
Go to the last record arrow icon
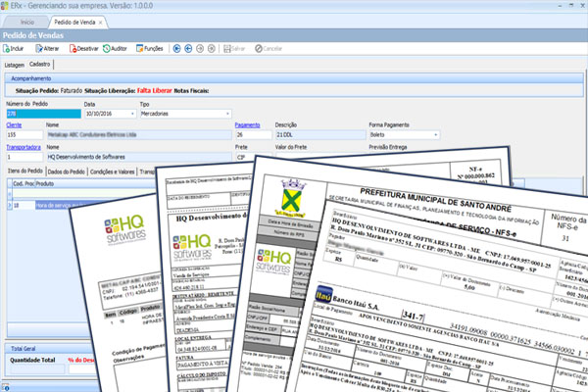pos(212,49)
